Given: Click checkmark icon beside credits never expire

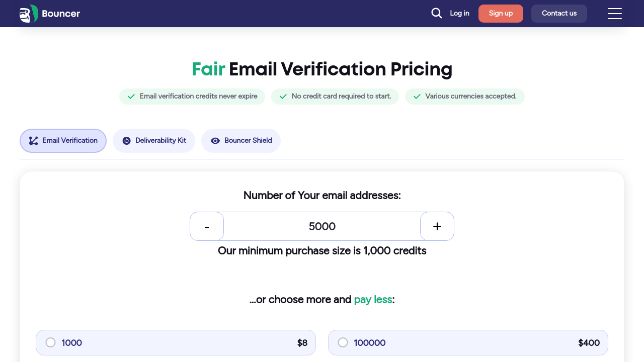Looking at the screenshot, I should (x=131, y=97).
